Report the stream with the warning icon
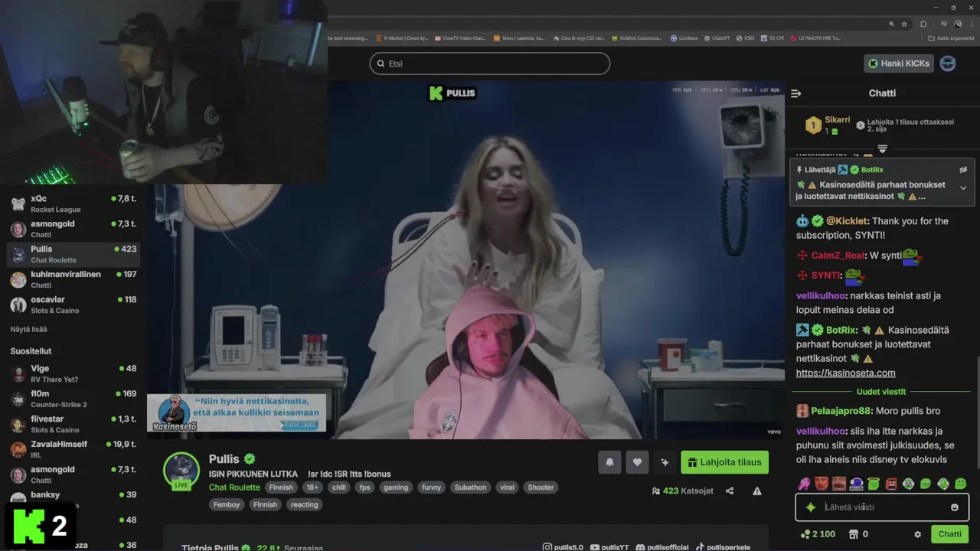The width and height of the screenshot is (980, 551). point(756,491)
